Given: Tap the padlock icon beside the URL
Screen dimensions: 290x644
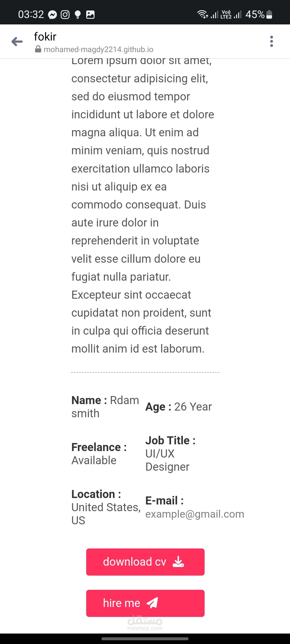Looking at the screenshot, I should pos(38,49).
